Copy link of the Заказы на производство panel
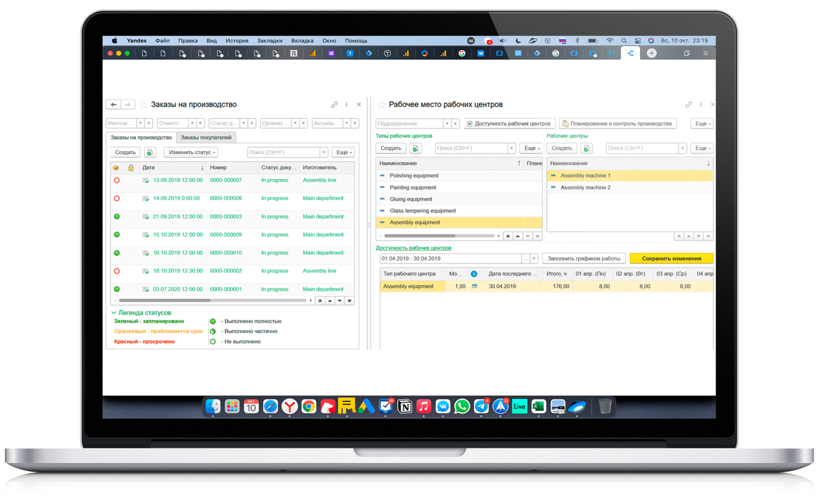Image resolution: width=818 pixels, height=504 pixels. tap(335, 105)
